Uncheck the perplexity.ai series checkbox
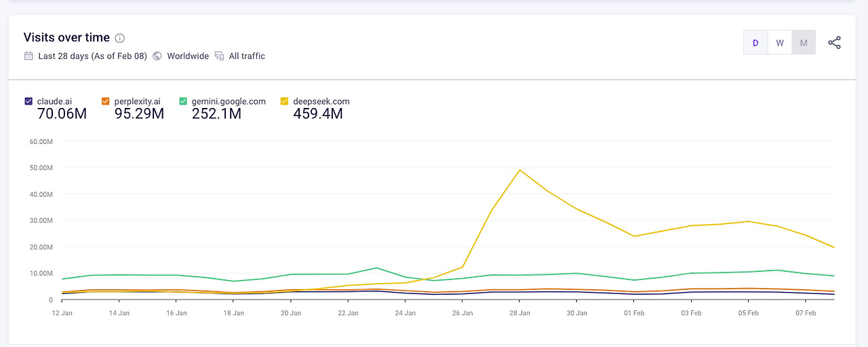This screenshot has height=347, width=868. click(105, 101)
